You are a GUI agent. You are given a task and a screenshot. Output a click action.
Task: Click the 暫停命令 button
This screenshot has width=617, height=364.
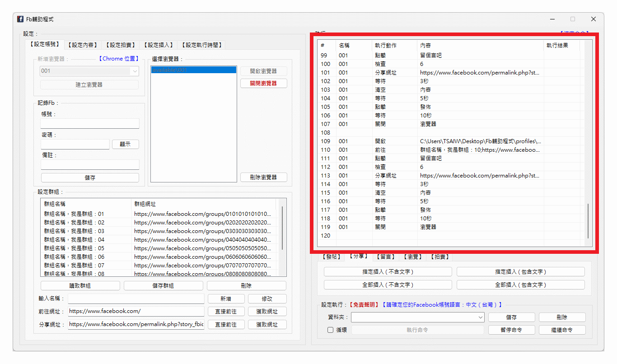click(512, 330)
